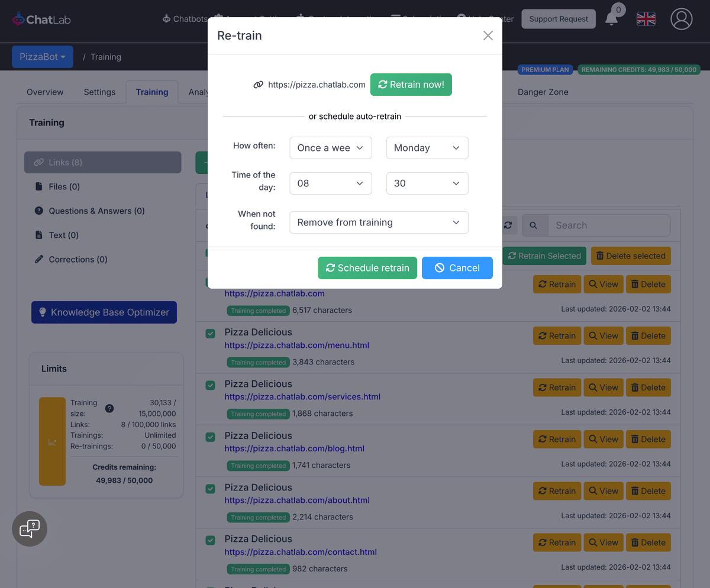The height and width of the screenshot is (588, 710).
Task: Click the notifications bell icon
Action: pyautogui.click(x=612, y=19)
